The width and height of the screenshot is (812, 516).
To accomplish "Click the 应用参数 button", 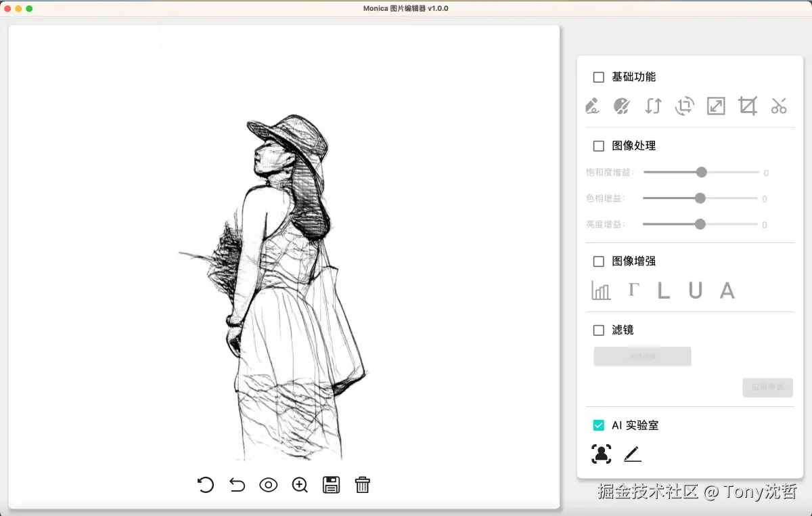I will tap(767, 387).
